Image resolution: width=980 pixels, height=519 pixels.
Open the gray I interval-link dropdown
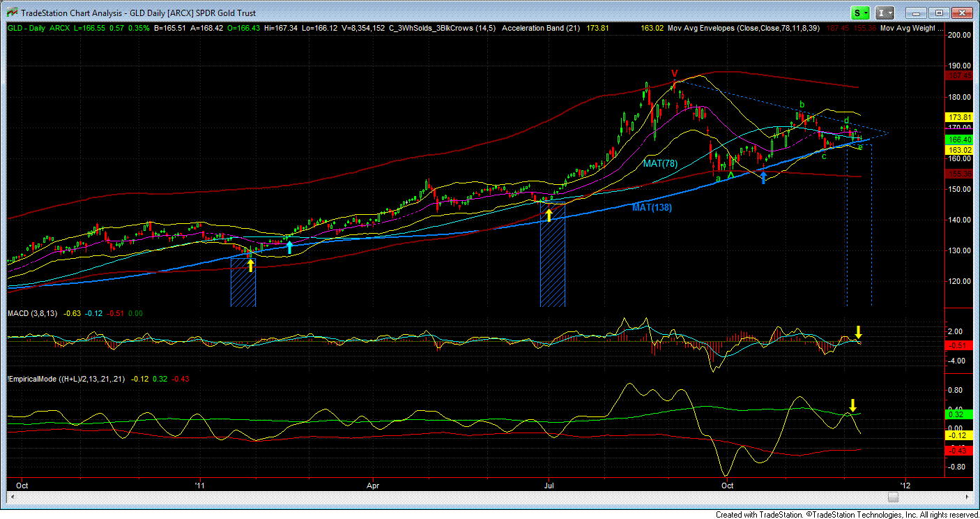886,13
